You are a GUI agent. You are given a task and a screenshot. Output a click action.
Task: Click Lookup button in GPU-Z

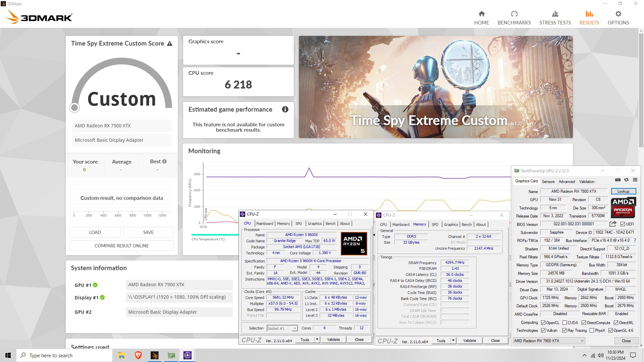[623, 191]
